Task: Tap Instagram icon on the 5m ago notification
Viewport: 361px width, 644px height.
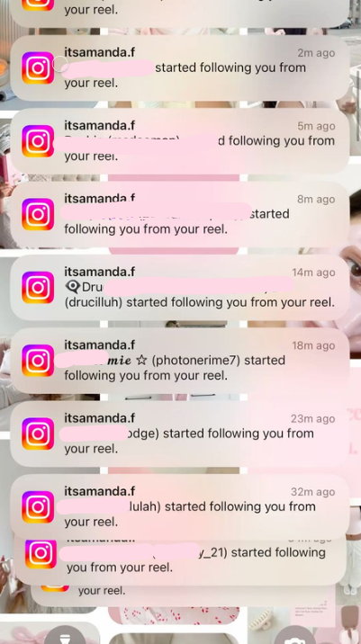Action: click(38, 141)
